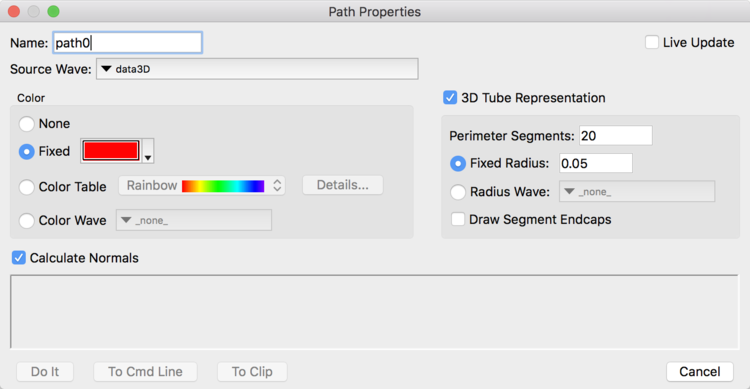This screenshot has width=750, height=389.
Task: Select the Fixed Radius radio button
Action: coord(458,164)
